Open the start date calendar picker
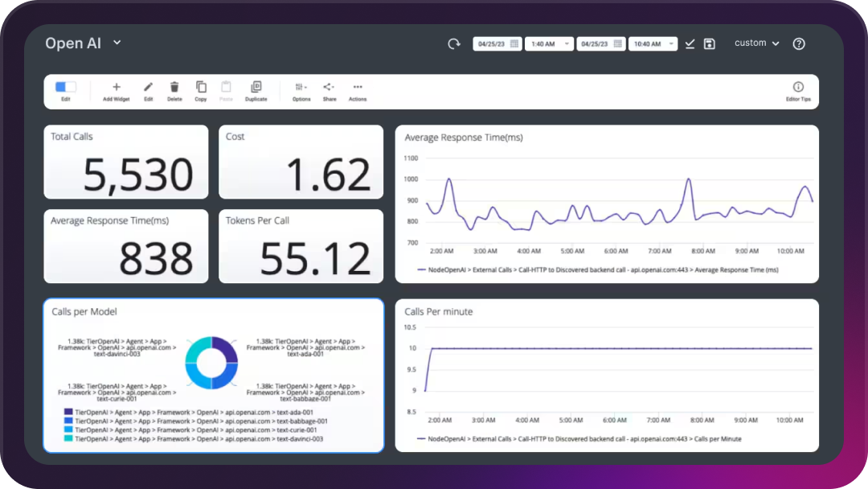Image resolution: width=868 pixels, height=489 pixels. point(515,43)
